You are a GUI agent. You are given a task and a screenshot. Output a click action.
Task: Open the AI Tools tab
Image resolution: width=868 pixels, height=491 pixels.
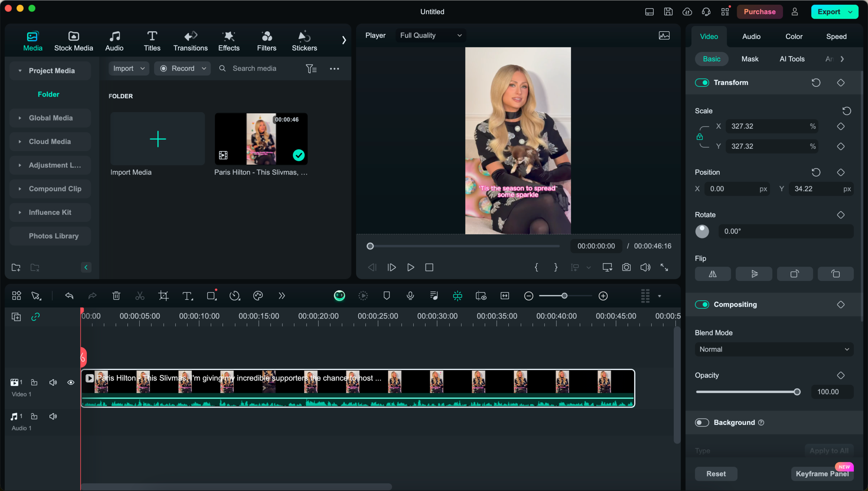pyautogui.click(x=792, y=59)
